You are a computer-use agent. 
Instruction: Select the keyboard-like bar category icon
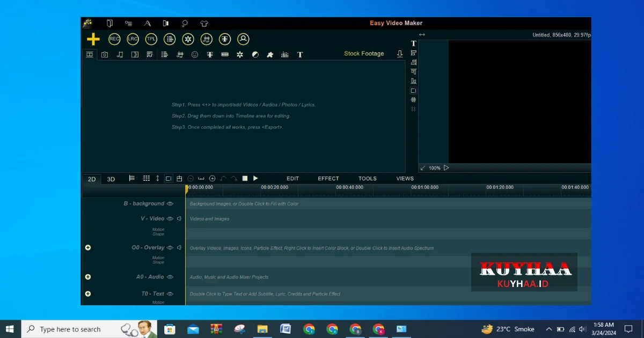coord(225,54)
